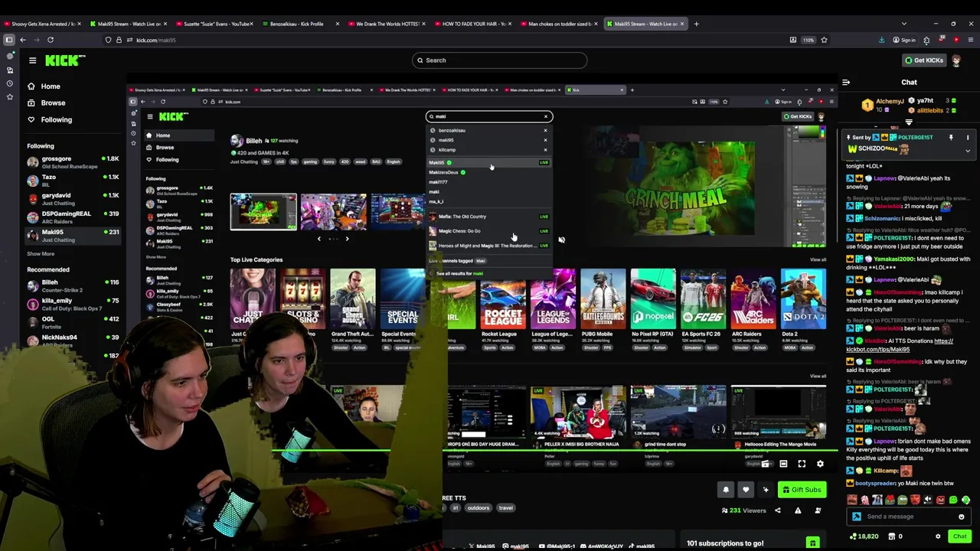Collapse the chat panel with the arrow icon
980x551 pixels.
[x=846, y=82]
